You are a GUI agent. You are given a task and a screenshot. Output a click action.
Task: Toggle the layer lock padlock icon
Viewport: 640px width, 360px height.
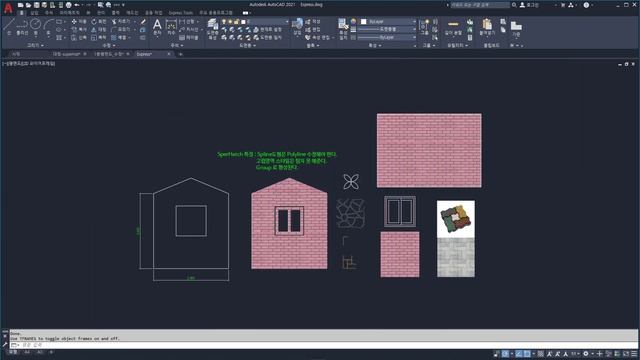237,22
